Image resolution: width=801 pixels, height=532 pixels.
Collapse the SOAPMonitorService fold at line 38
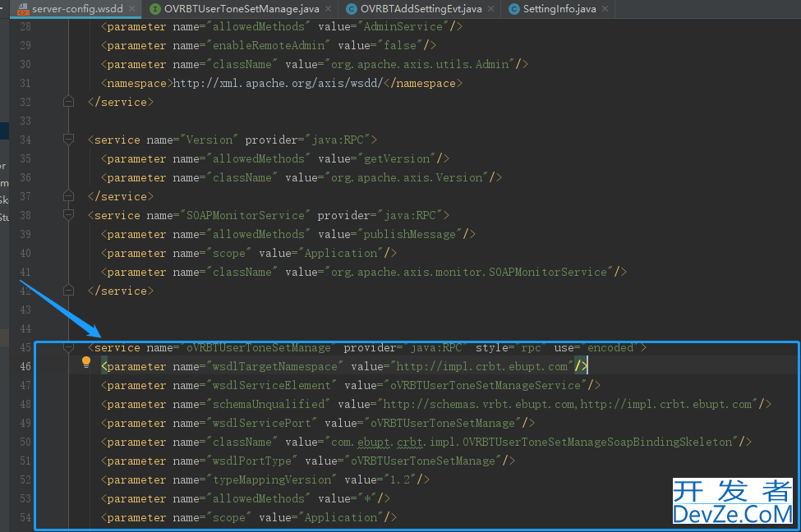click(68, 214)
